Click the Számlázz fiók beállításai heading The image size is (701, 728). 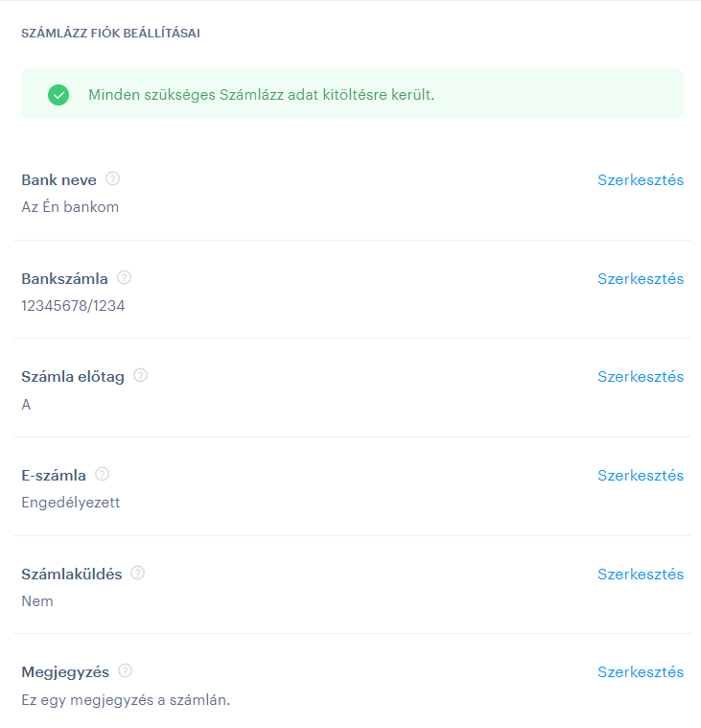(110, 34)
